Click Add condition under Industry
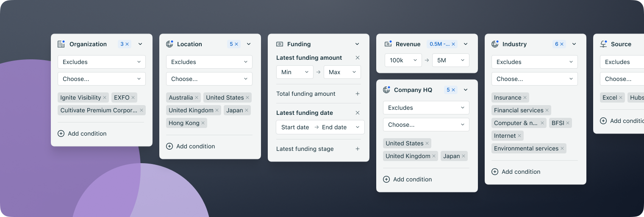 [516, 172]
